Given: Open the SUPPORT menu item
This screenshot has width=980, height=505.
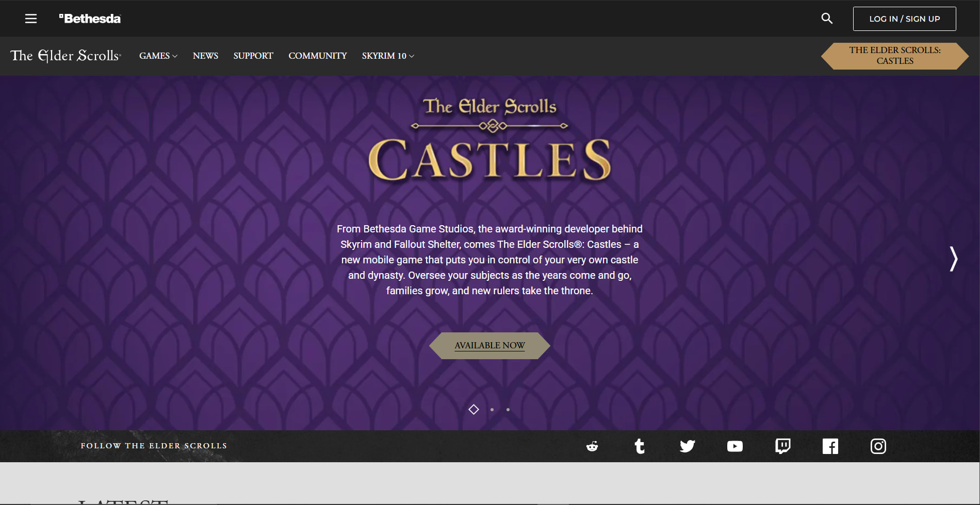Looking at the screenshot, I should click(253, 56).
